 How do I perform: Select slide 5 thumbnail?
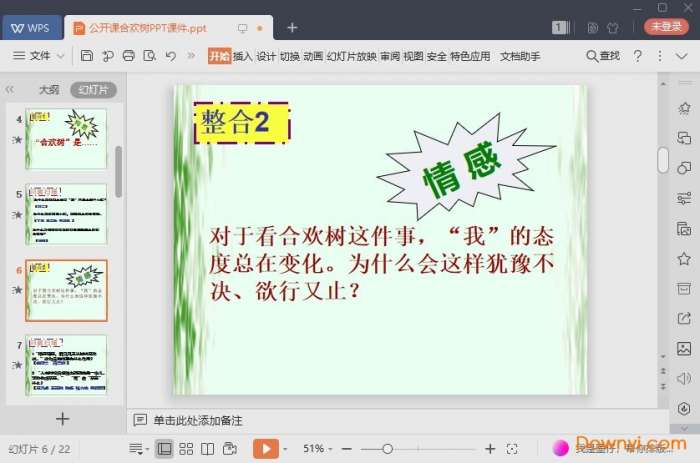[x=66, y=214]
